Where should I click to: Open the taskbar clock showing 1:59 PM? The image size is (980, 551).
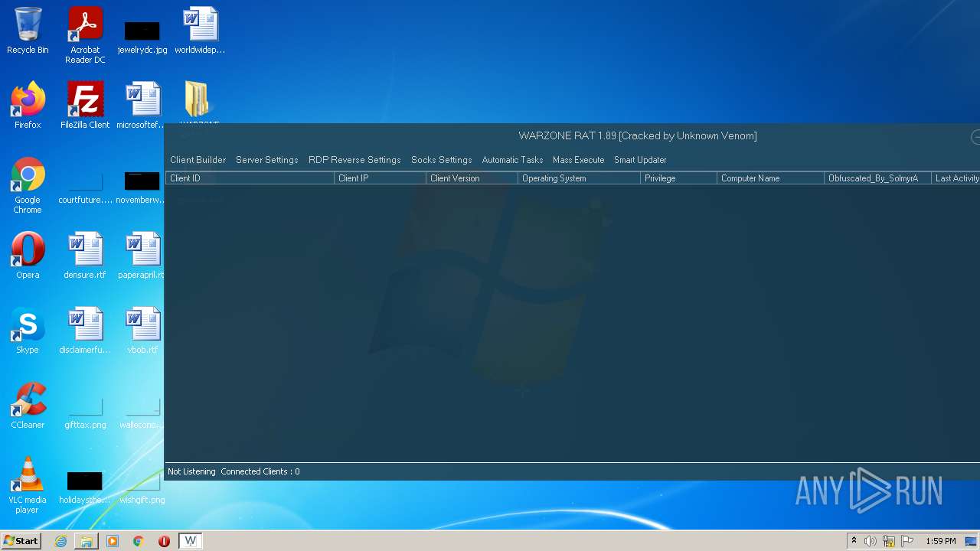[941, 541]
